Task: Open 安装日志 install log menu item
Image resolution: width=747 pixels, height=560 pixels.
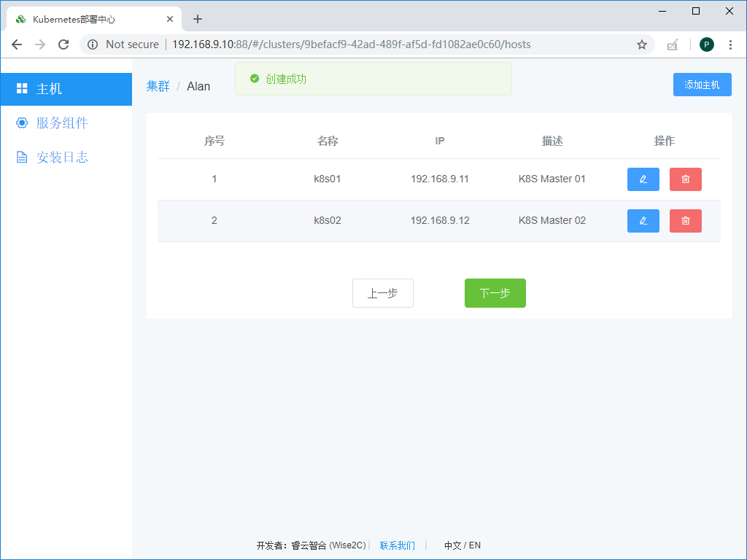Action: [x=66, y=157]
